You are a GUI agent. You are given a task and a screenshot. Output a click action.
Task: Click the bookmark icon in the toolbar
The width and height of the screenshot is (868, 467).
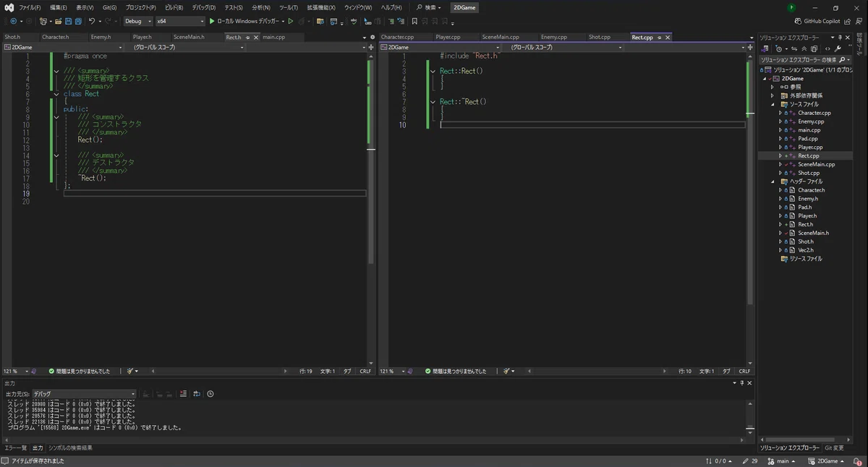[x=414, y=21]
